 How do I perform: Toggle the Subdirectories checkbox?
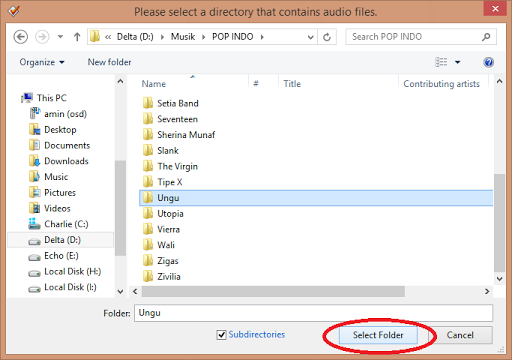coord(221,335)
